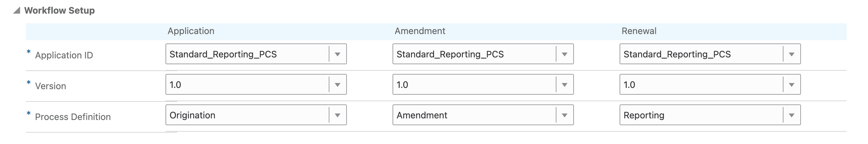Click the 1.0 version field under Renewal
The width and height of the screenshot is (868, 144).
(701, 85)
